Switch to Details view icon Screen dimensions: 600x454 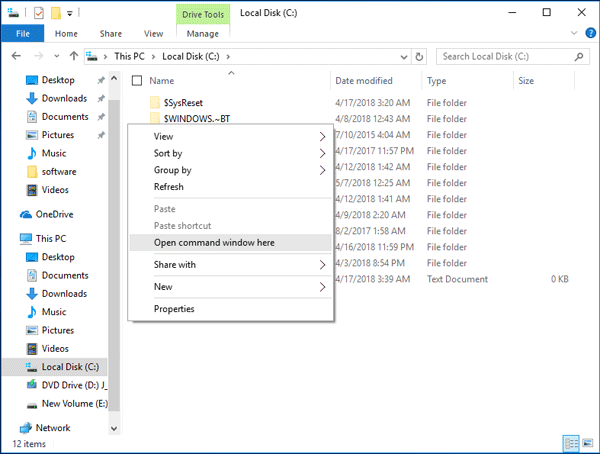click(571, 444)
